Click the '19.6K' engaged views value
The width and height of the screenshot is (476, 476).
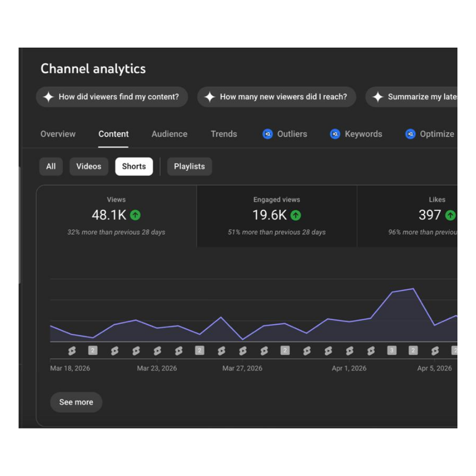[x=269, y=215]
